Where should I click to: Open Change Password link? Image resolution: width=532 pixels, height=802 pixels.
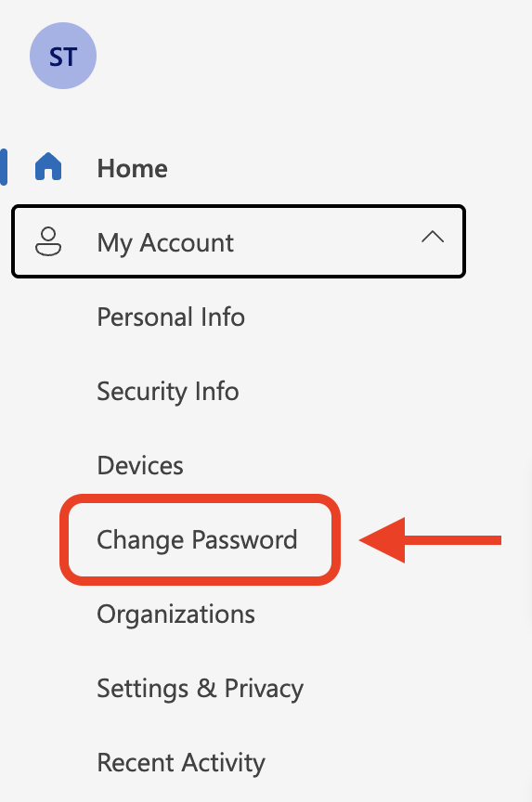coord(197,540)
